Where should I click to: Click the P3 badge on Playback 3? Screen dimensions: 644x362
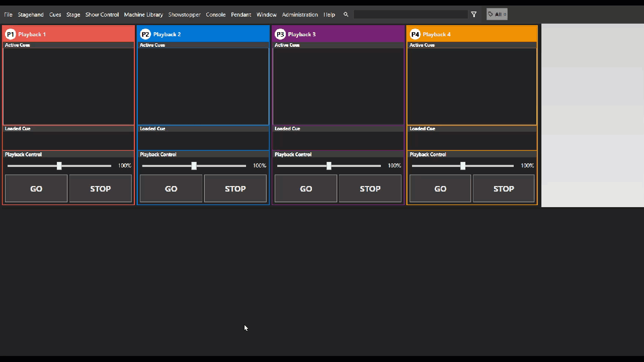tap(280, 34)
